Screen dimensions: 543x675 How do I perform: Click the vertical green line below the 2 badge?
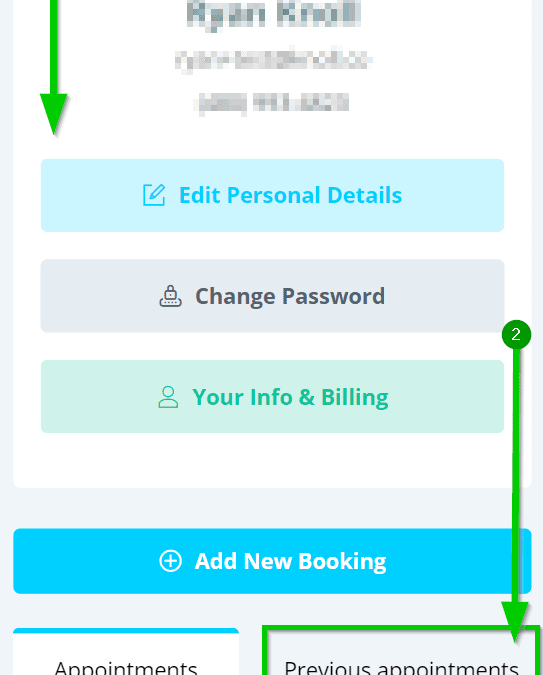coord(516,474)
